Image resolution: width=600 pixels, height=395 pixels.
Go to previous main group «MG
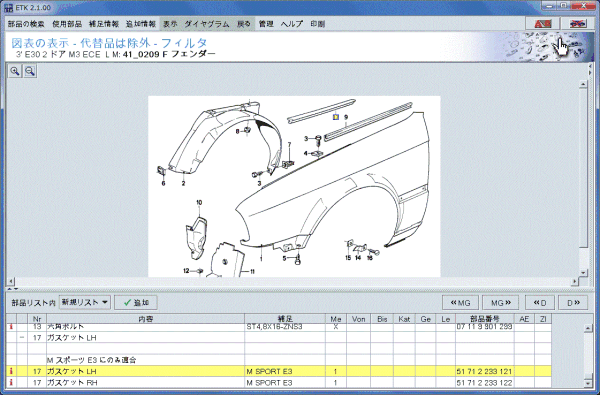[x=460, y=303]
